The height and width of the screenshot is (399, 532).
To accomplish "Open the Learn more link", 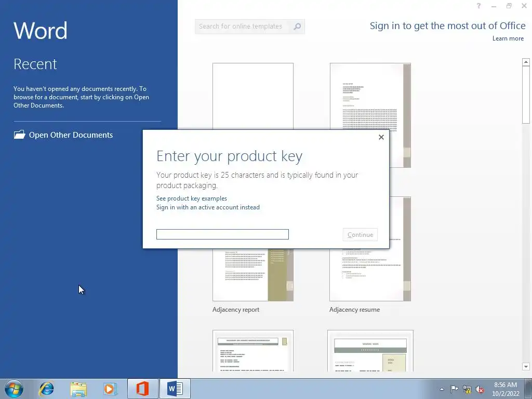I will (508, 38).
